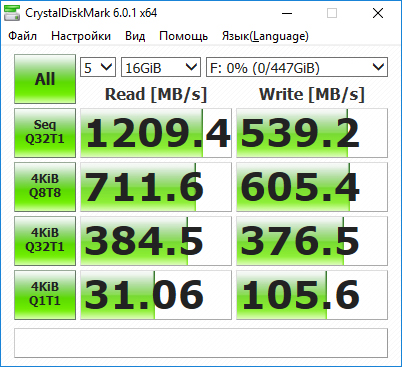Open the F: drive selection dropdown
402x367 pixels.
coord(297,67)
